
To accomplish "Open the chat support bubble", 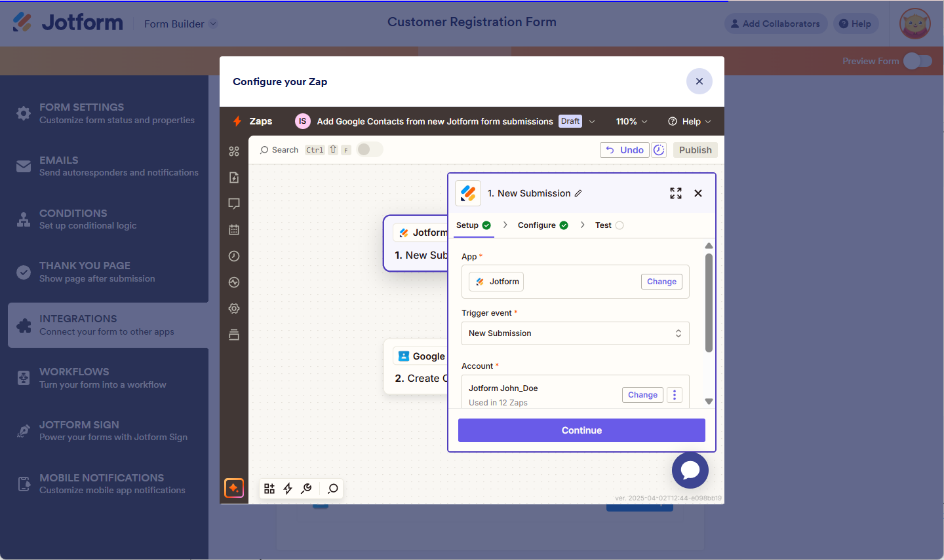I will 690,470.
